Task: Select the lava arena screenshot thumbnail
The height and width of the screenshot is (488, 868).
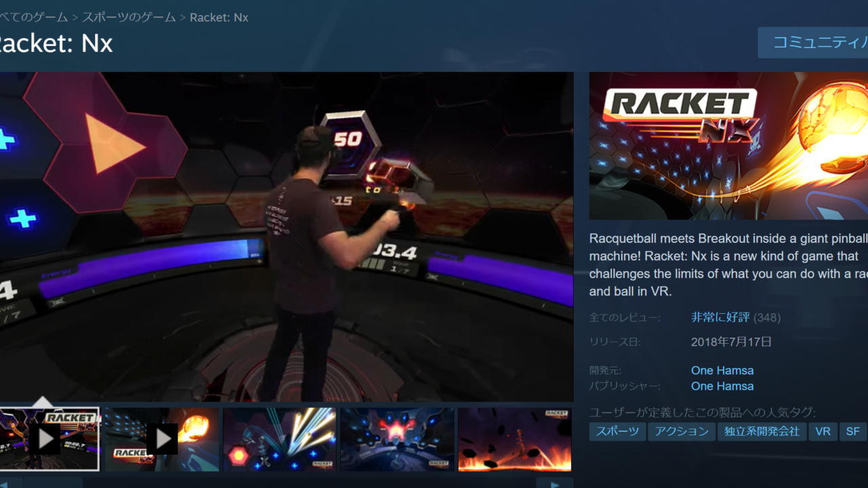Action: pyautogui.click(x=513, y=438)
